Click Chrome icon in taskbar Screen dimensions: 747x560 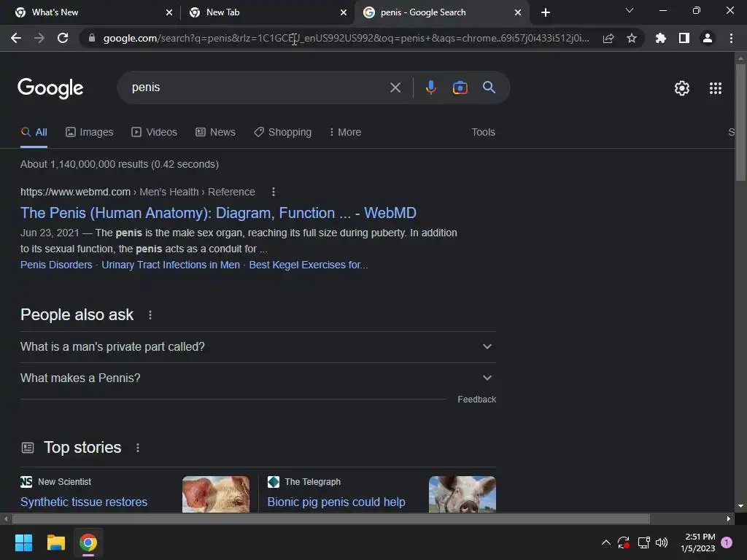(88, 542)
